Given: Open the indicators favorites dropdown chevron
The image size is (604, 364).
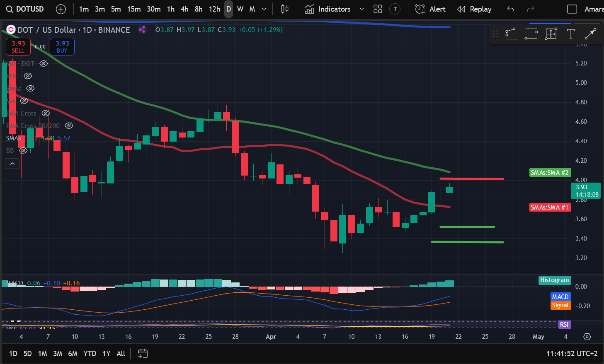Looking at the screenshot, I should point(362,9).
